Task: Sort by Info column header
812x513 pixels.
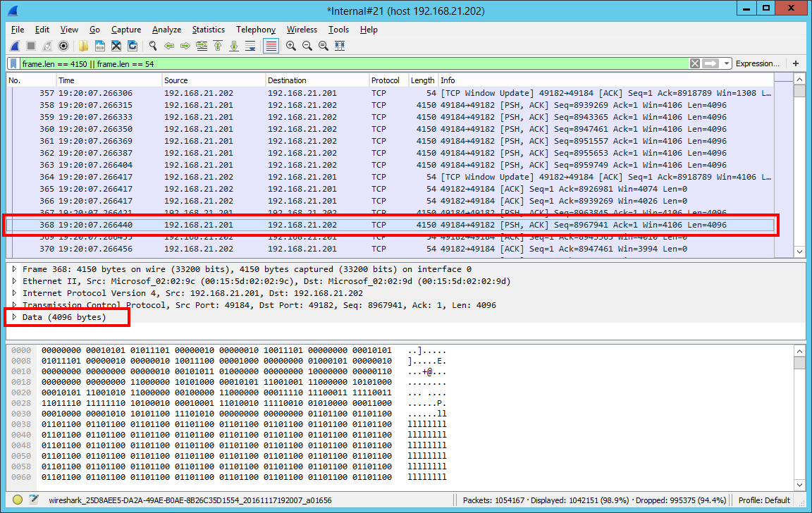Action: (x=606, y=80)
